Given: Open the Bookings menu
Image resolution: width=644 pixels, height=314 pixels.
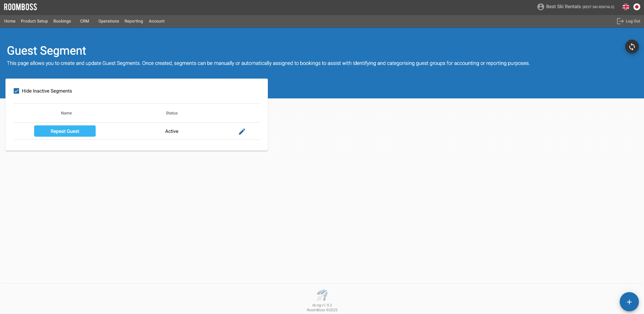Looking at the screenshot, I should (62, 21).
